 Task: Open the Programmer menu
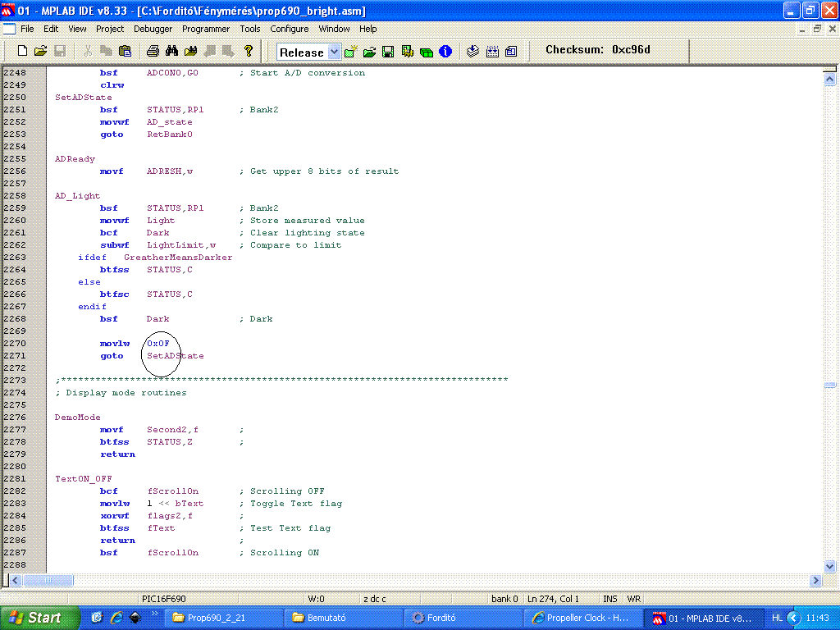[206, 29]
